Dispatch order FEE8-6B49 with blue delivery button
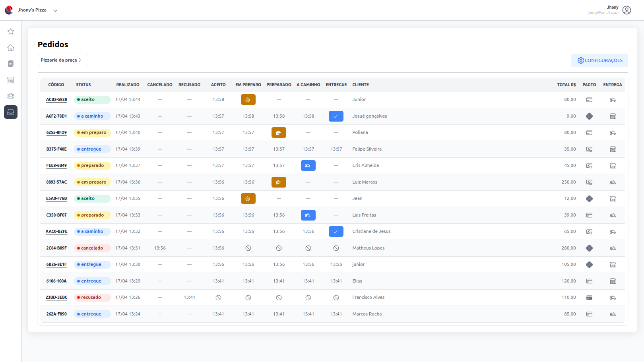 308,166
